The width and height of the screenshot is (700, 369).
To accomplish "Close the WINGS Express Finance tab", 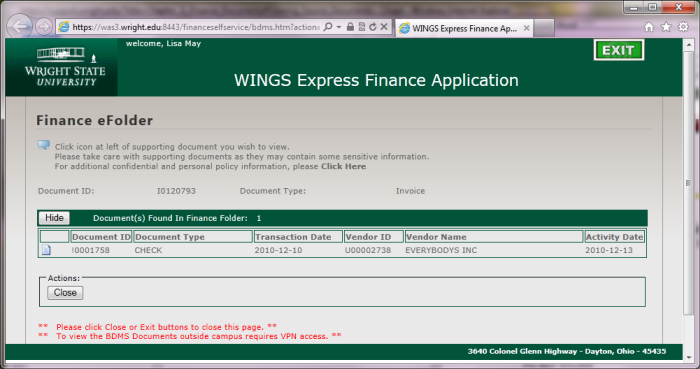I will 527,28.
